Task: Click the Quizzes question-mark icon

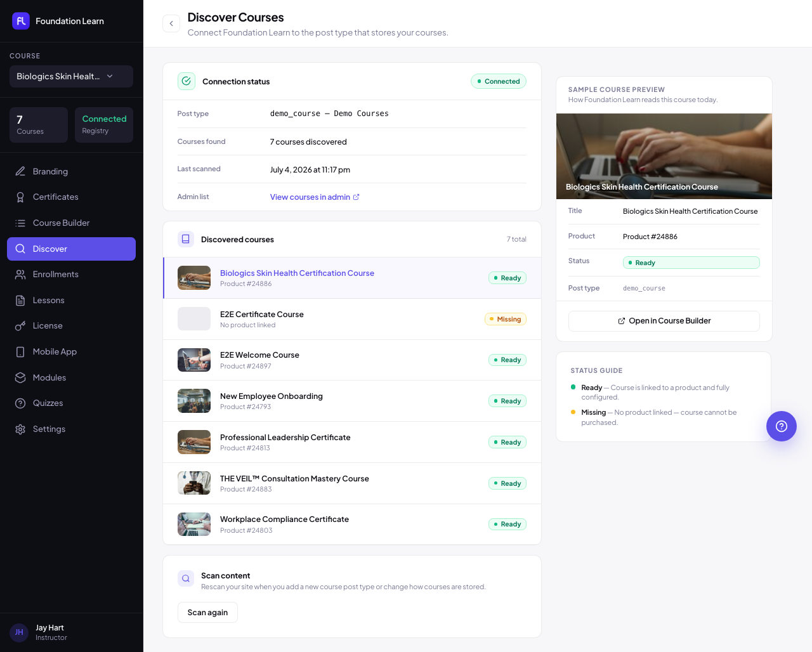Action: (20, 403)
